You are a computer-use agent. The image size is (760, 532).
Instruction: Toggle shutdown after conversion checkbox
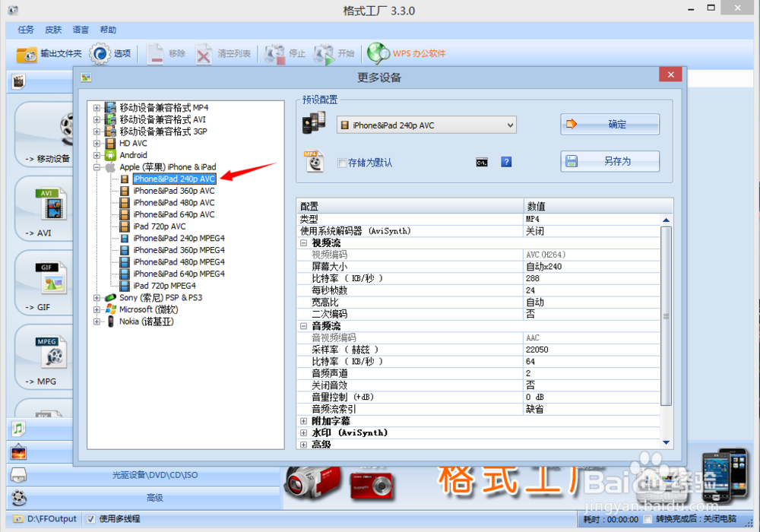pyautogui.click(x=648, y=519)
